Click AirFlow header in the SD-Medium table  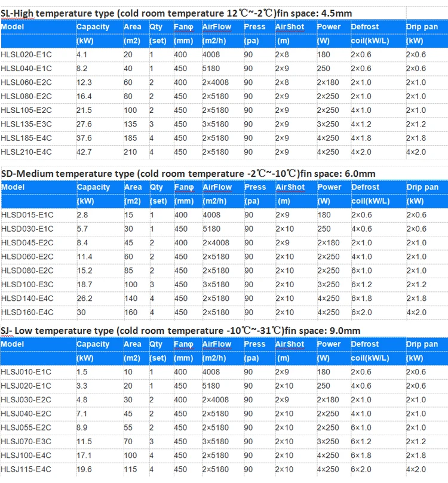[217, 187]
